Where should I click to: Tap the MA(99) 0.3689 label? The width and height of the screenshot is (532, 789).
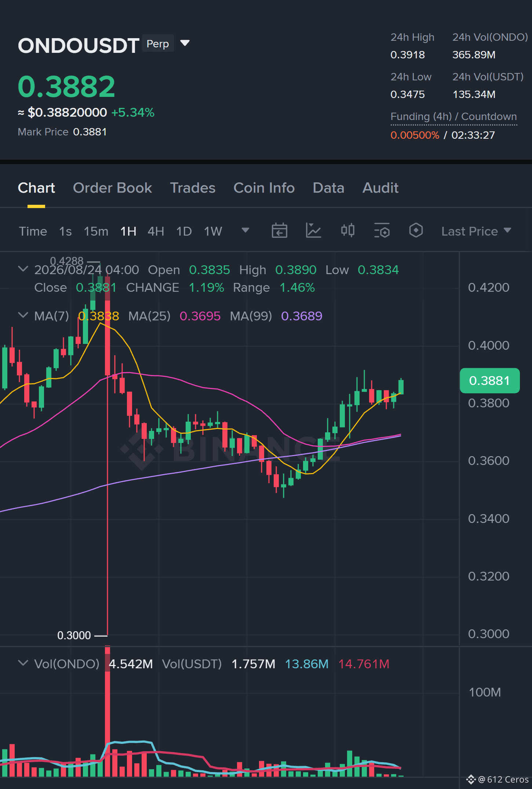click(276, 316)
